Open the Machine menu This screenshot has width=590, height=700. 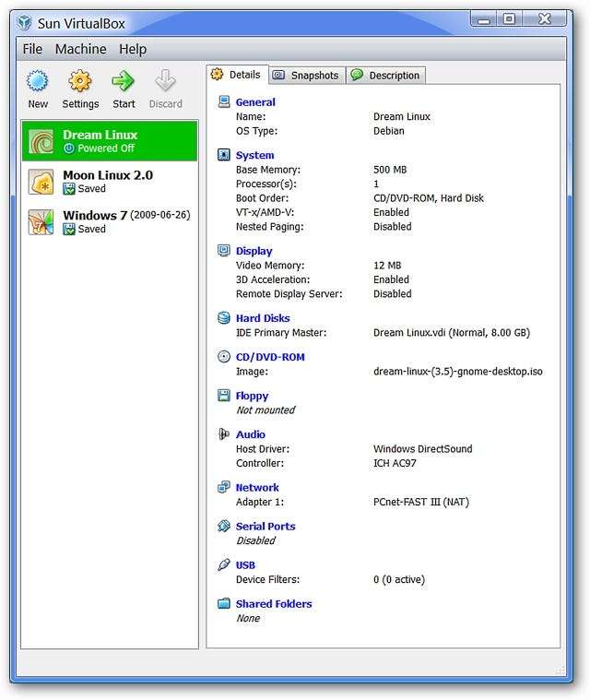click(x=80, y=49)
